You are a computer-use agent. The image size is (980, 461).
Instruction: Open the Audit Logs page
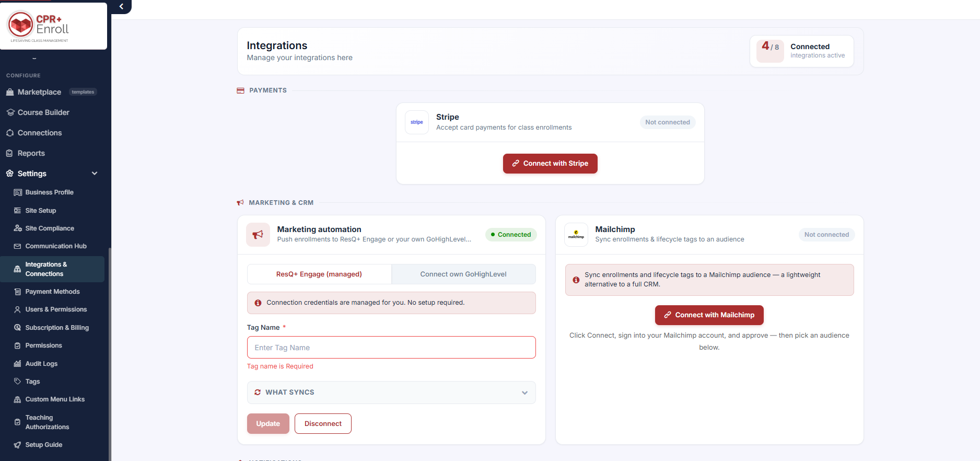coord(41,364)
